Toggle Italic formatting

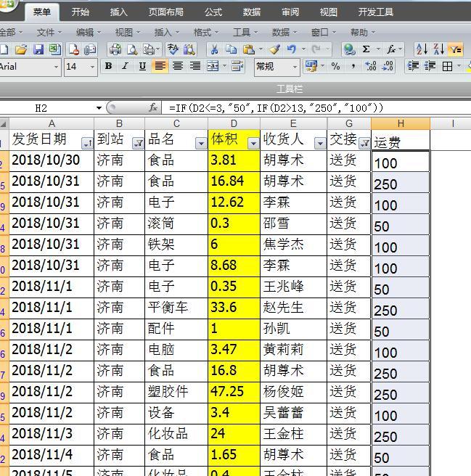[x=125, y=66]
